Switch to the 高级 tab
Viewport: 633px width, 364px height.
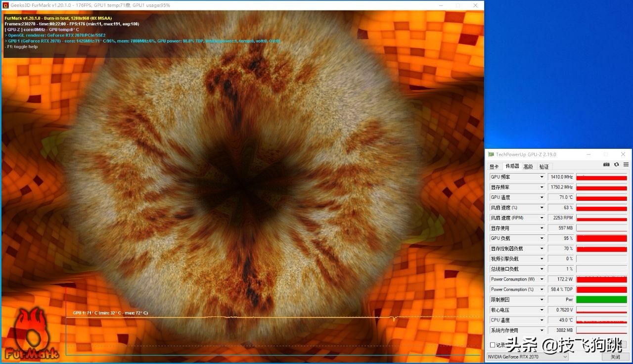(x=528, y=167)
